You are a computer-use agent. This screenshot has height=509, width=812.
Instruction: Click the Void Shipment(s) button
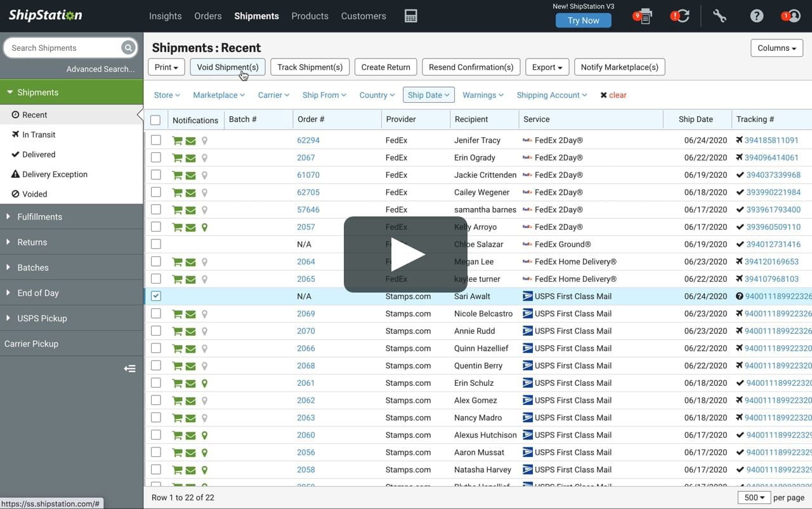click(228, 67)
